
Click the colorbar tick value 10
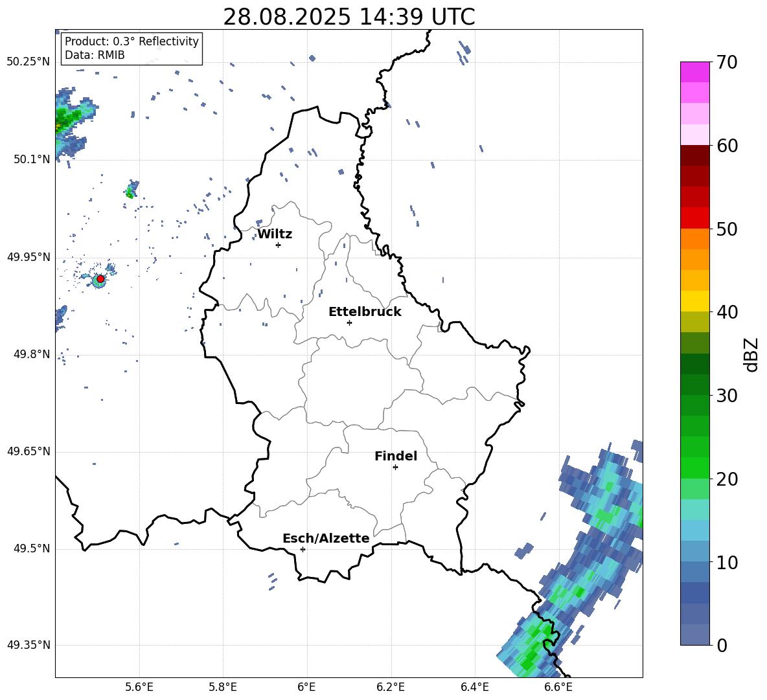pyautogui.click(x=727, y=563)
